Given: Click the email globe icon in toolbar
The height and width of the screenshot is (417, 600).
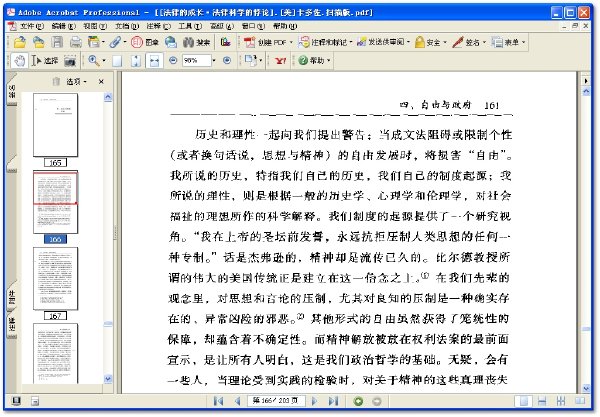Looking at the screenshot, I should 171,42.
